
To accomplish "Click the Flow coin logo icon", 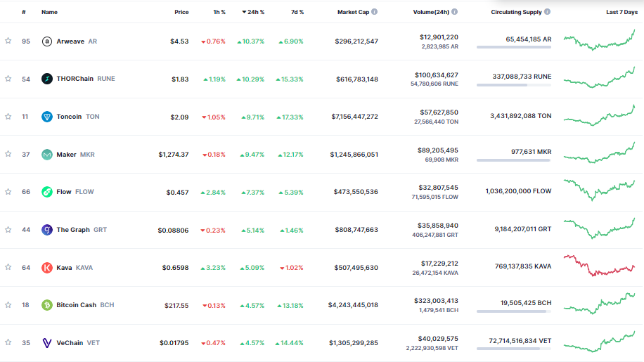I will (x=47, y=192).
